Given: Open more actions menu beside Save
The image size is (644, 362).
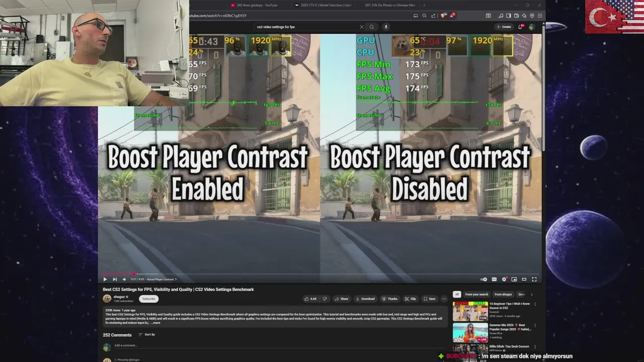Looking at the screenshot, I should 444,299.
